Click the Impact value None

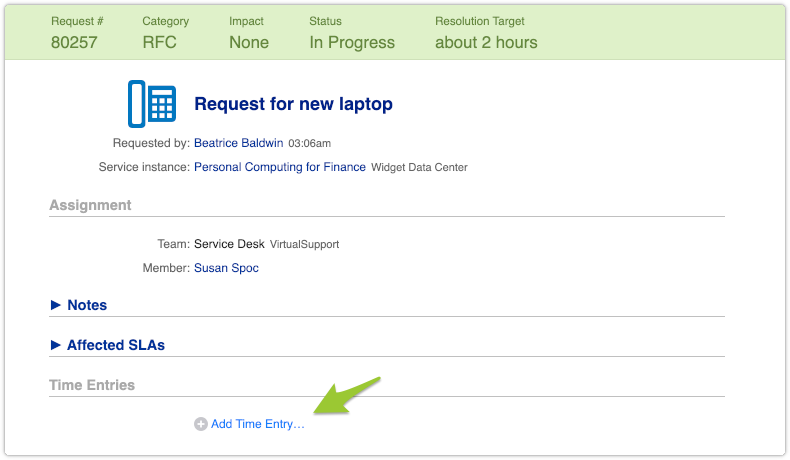[249, 42]
